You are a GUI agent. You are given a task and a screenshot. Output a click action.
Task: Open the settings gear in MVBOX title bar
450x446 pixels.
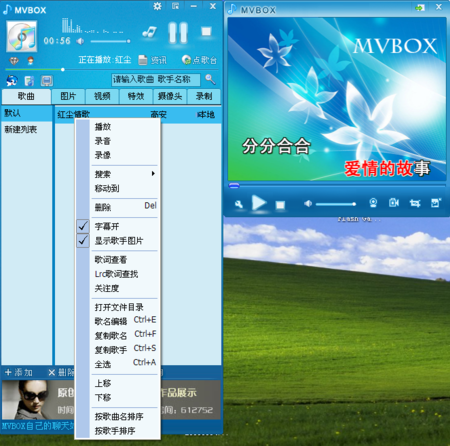157,6
